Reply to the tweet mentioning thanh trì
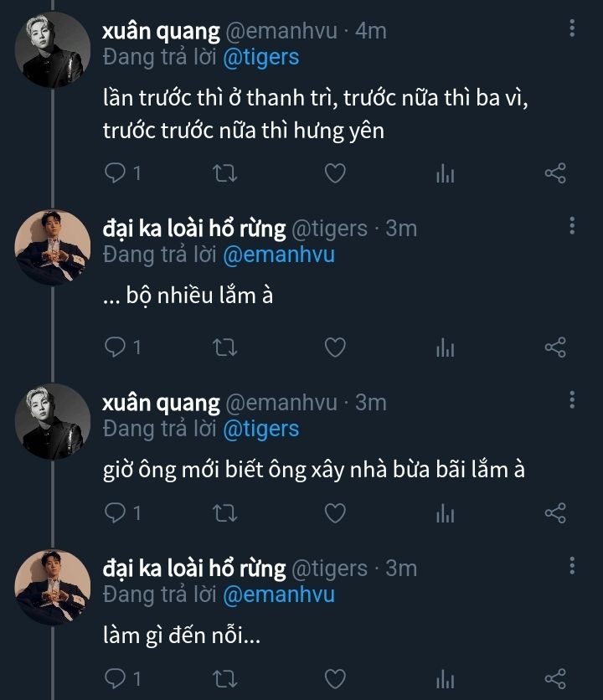 (x=115, y=173)
